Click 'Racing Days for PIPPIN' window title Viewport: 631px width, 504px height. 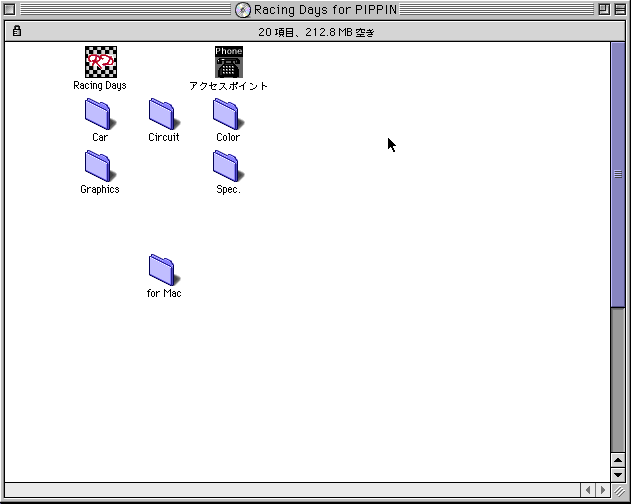[x=325, y=10]
